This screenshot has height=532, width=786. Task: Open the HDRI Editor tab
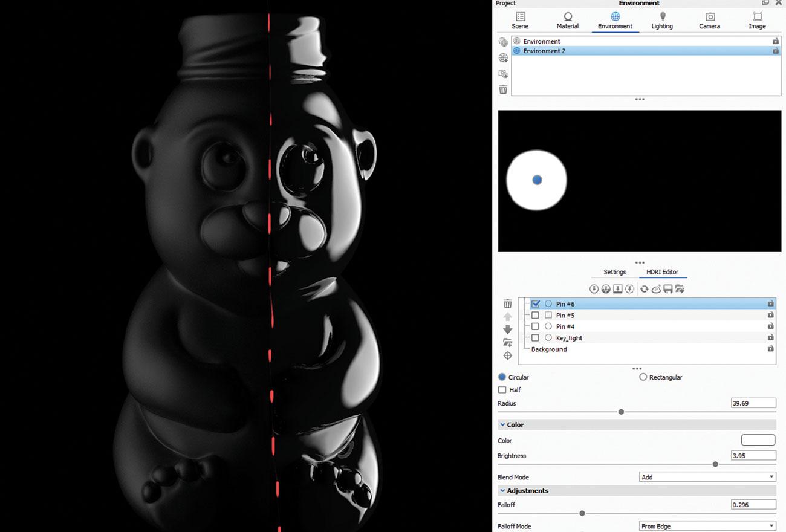663,272
